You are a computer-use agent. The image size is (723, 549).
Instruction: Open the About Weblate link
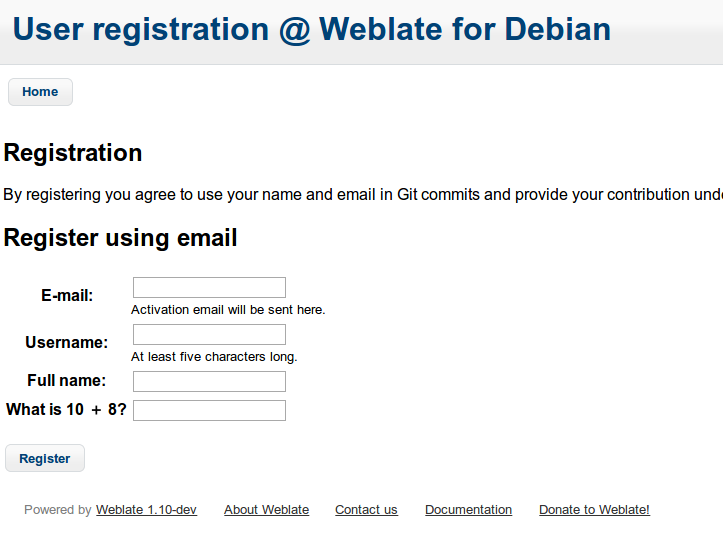266,510
